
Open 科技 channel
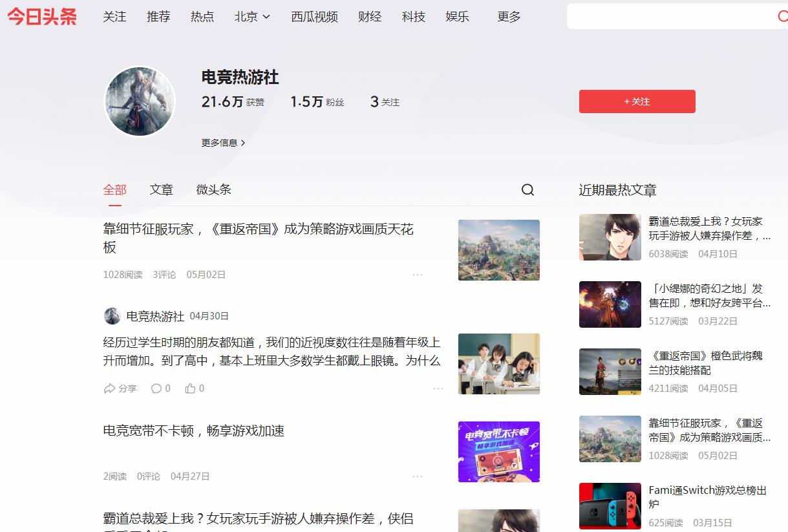click(x=414, y=17)
